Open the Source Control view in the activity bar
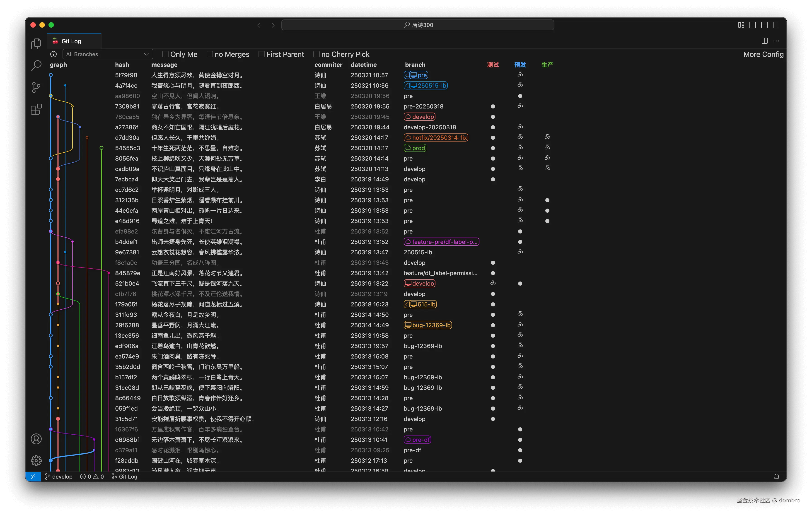Screen dimensions: 812x515 coord(36,87)
